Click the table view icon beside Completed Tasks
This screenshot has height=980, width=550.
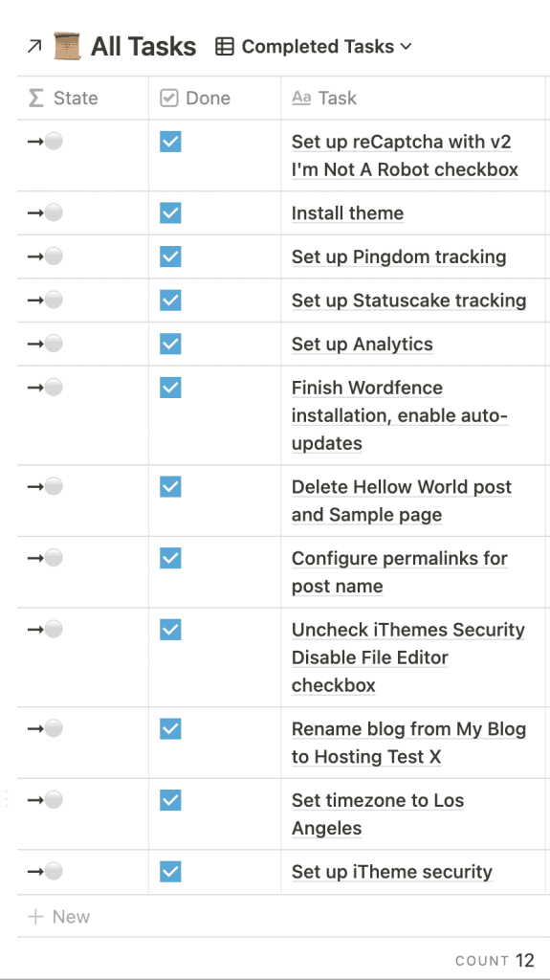tap(225, 46)
